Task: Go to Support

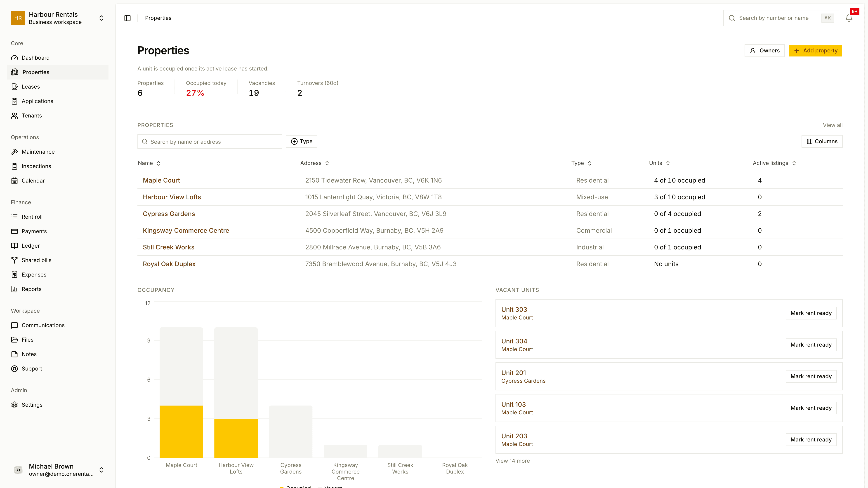Action: click(58, 368)
